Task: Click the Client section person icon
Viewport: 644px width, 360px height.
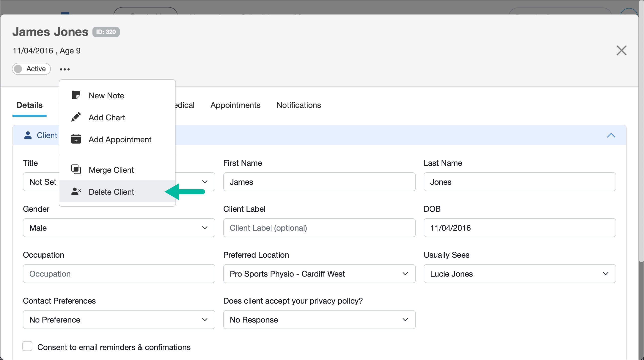Action: [x=28, y=135]
